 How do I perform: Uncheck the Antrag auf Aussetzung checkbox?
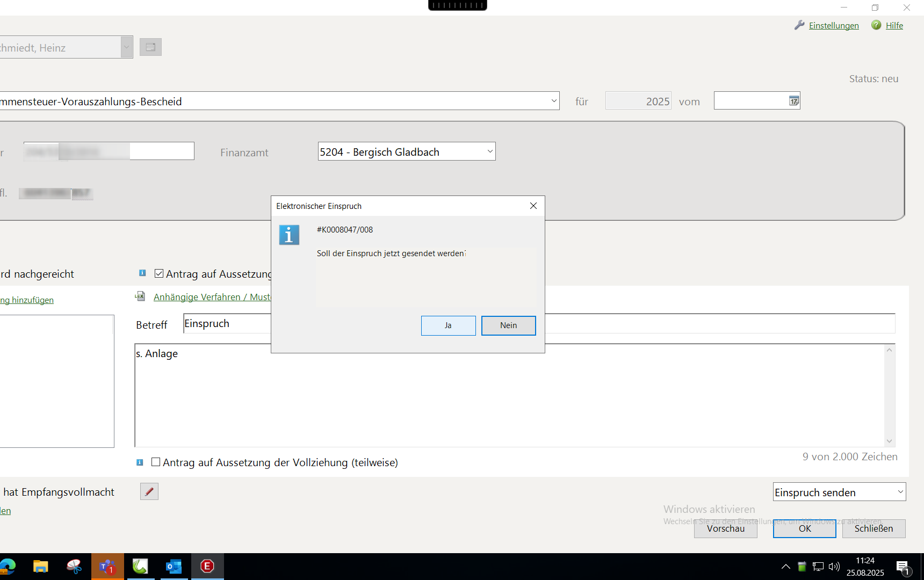(x=159, y=273)
